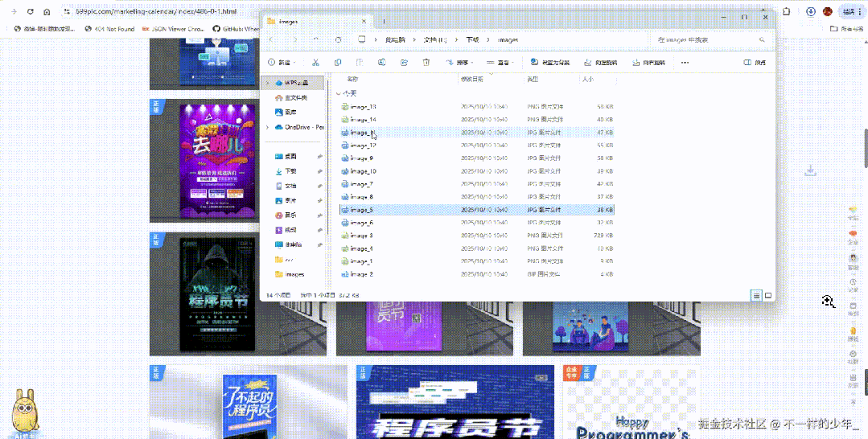Open the 排序 sort dropdown
The width and height of the screenshot is (868, 439).
(459, 63)
